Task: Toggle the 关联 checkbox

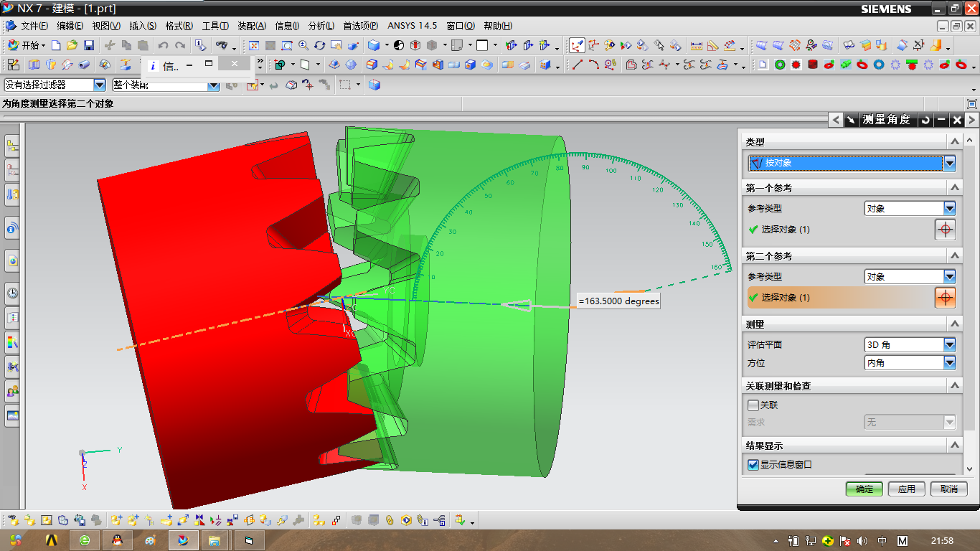Action: click(x=753, y=405)
